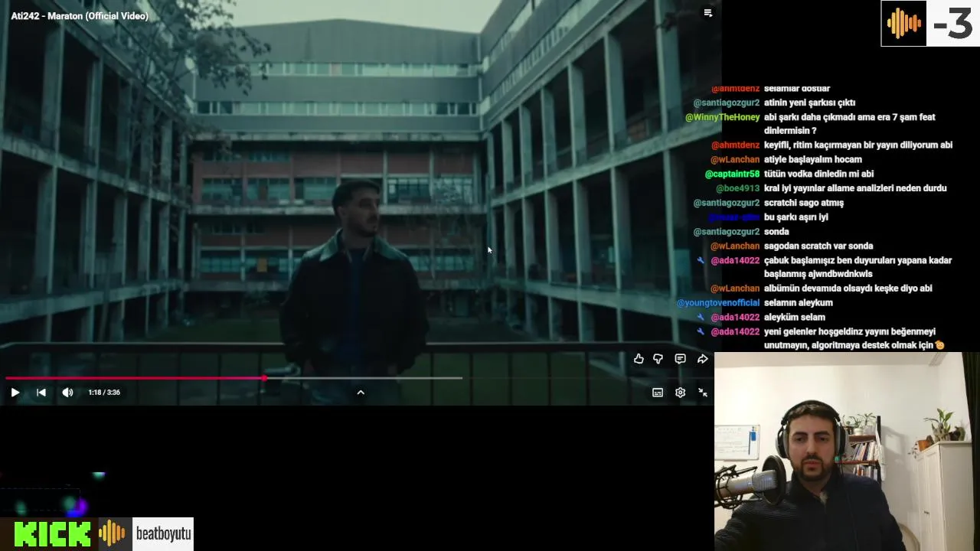Click message 'bu şarkı aşırı iyi'

[x=796, y=217]
